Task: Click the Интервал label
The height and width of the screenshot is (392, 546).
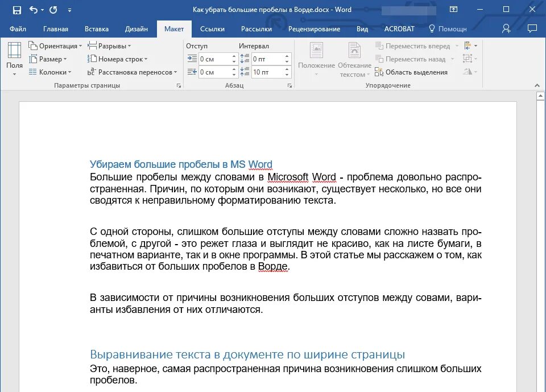Action: point(254,46)
